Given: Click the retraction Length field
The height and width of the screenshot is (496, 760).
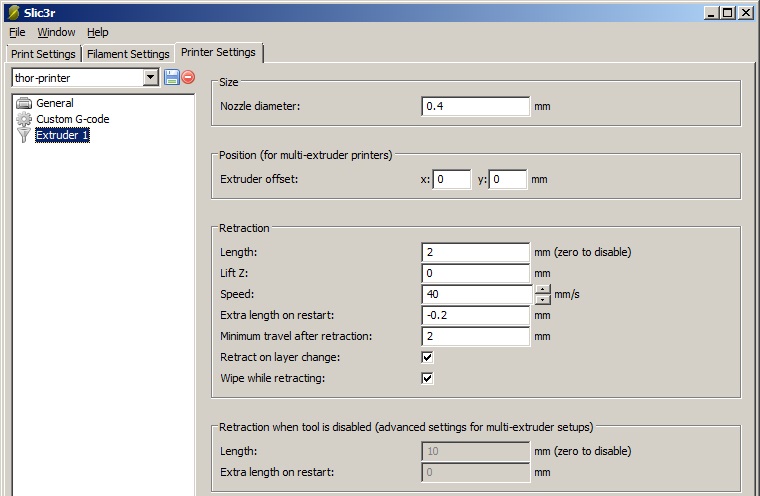Looking at the screenshot, I should pos(475,252).
